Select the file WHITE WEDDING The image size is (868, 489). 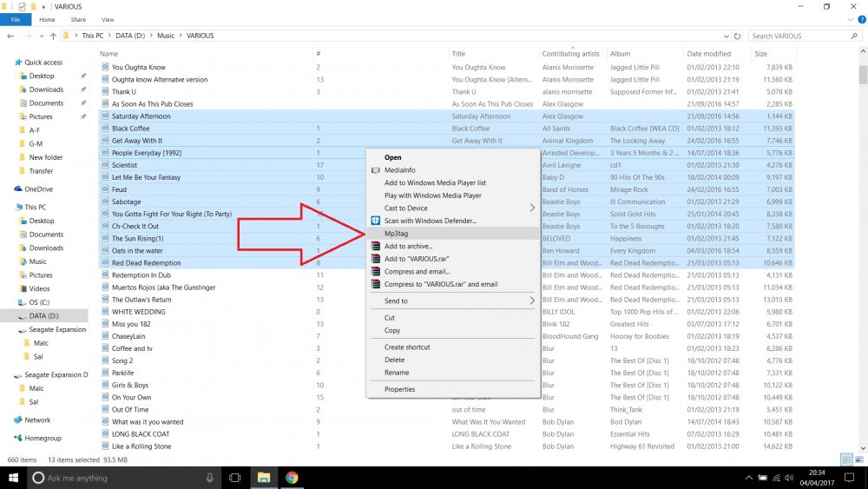coord(138,312)
